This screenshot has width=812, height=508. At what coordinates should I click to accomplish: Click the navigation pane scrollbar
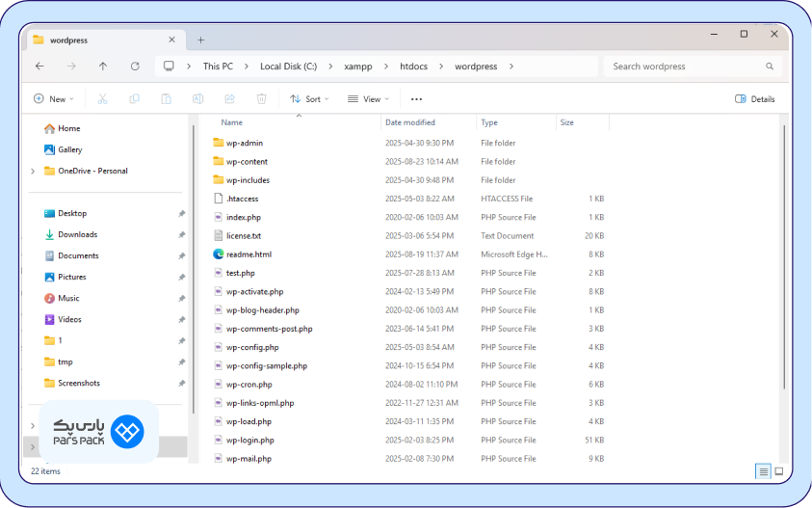194,270
